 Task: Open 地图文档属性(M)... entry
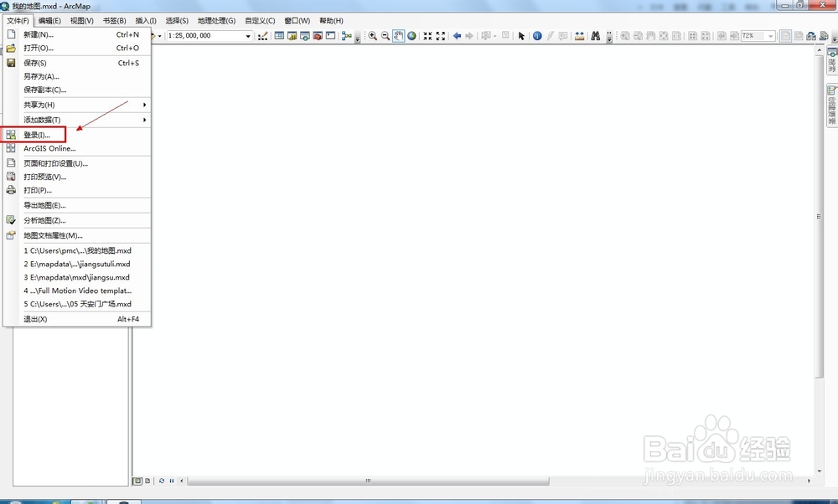pyautogui.click(x=77, y=235)
